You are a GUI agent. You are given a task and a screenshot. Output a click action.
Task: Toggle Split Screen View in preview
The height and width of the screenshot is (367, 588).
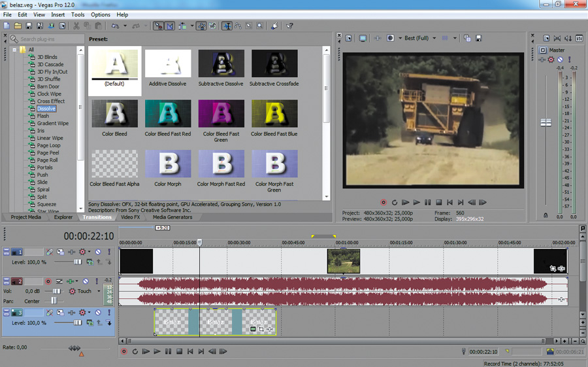[391, 38]
